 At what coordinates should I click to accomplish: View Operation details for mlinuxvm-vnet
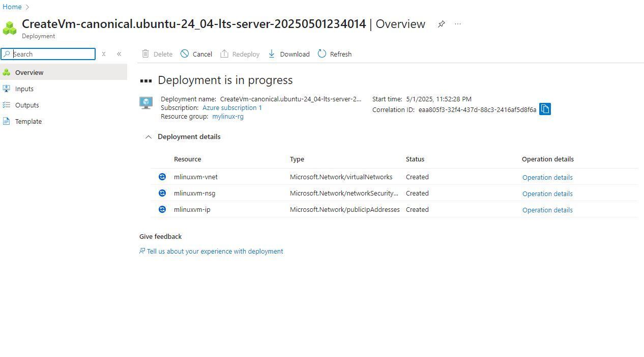coord(547,177)
